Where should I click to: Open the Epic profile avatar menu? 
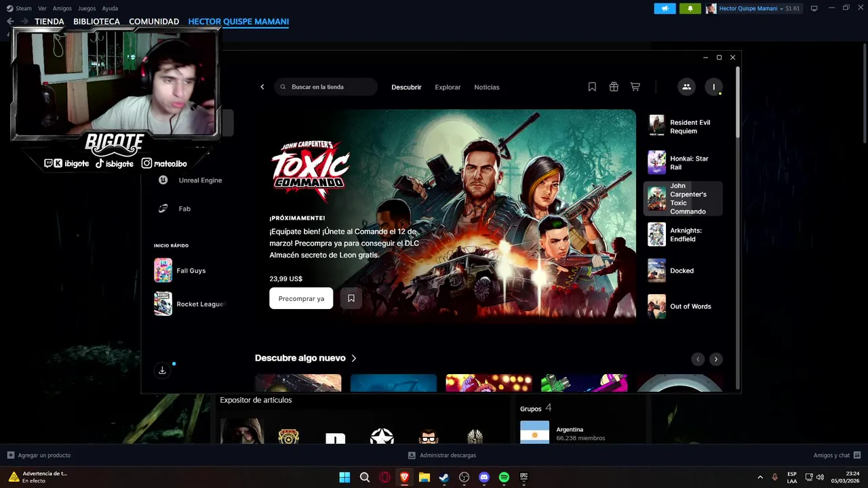click(x=713, y=87)
